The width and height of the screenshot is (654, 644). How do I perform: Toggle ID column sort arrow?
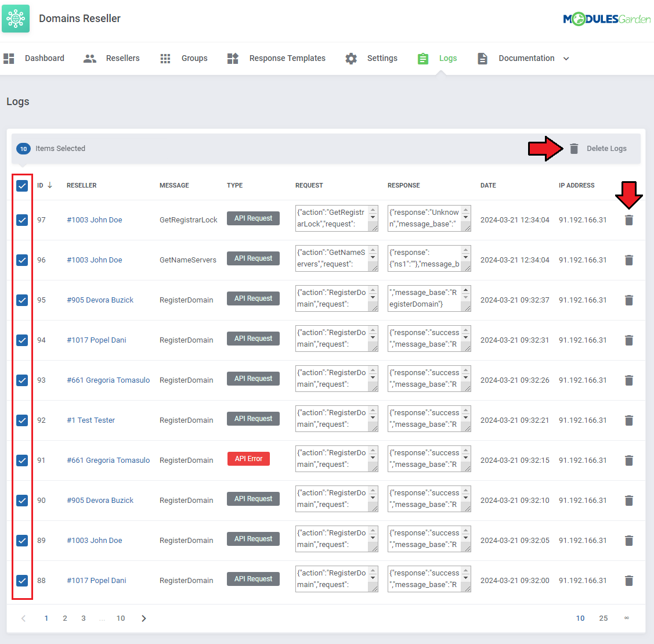(x=50, y=185)
